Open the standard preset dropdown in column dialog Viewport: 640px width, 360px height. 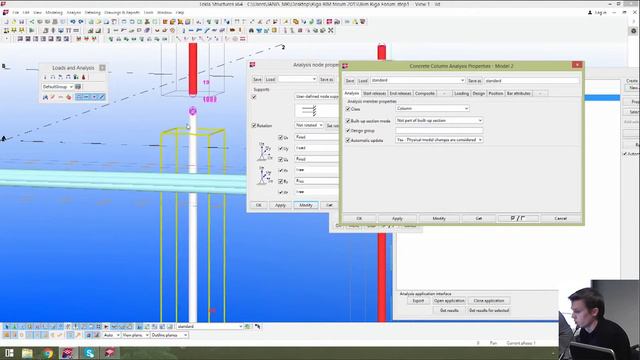pos(418,80)
